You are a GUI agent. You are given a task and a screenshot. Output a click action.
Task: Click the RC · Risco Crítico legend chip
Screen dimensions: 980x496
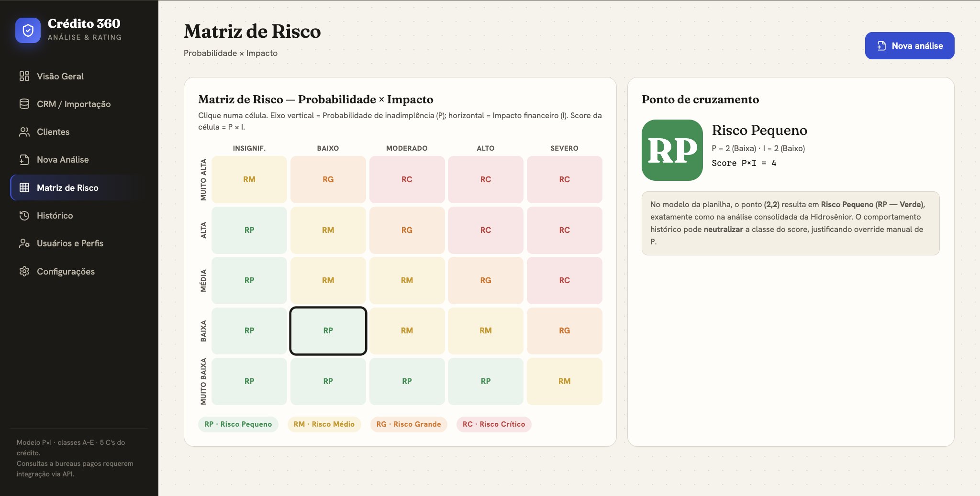pos(494,424)
